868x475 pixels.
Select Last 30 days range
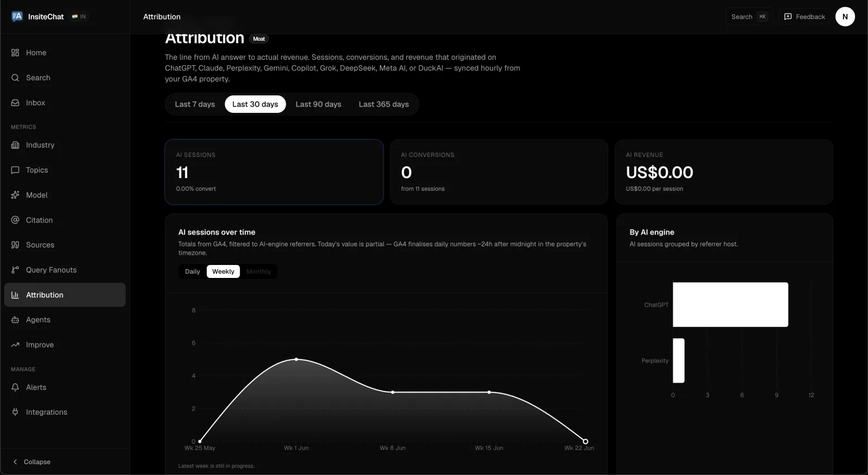pyautogui.click(x=255, y=104)
